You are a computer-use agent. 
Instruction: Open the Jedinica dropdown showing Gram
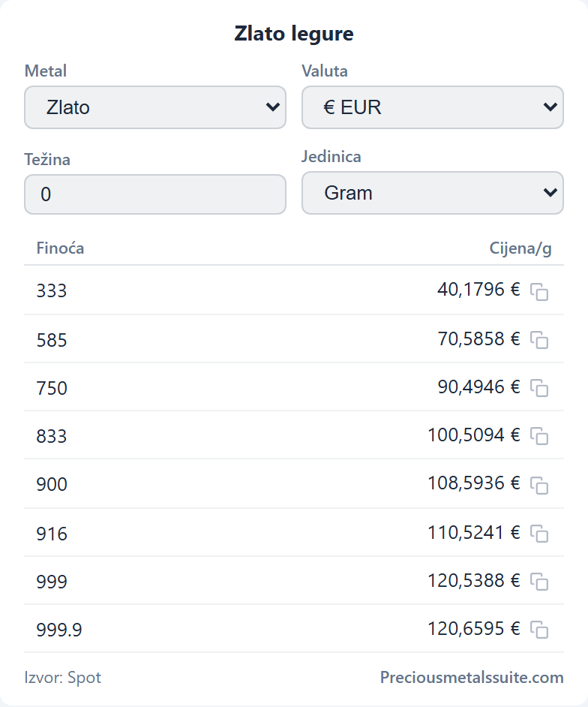tap(433, 193)
